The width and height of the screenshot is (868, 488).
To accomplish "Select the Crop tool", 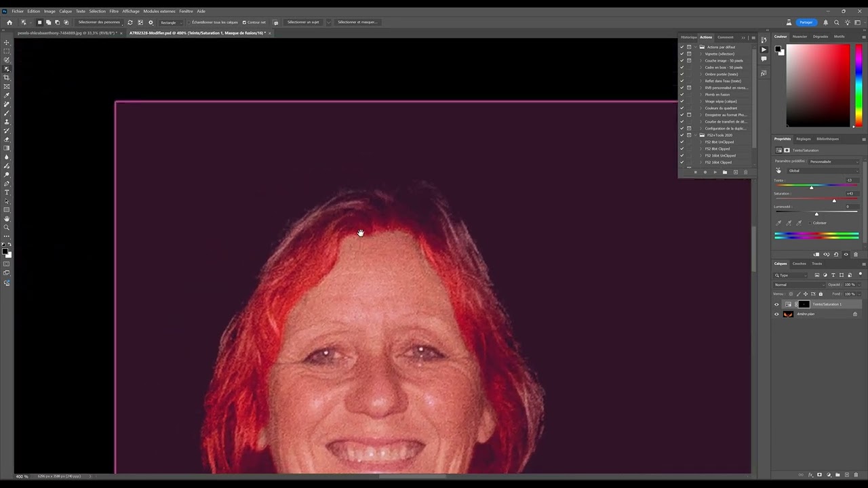I will point(7,77).
